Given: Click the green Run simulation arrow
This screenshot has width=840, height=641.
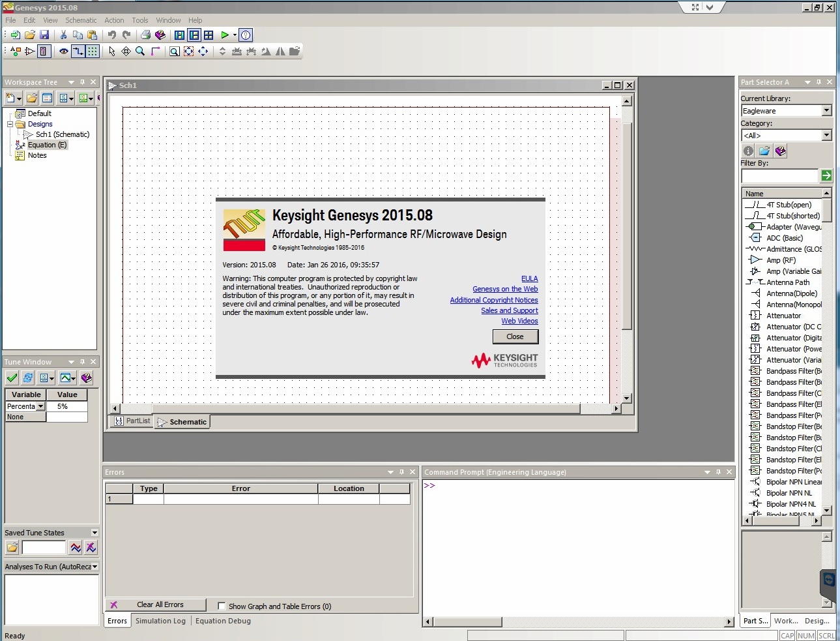Looking at the screenshot, I should 225,35.
